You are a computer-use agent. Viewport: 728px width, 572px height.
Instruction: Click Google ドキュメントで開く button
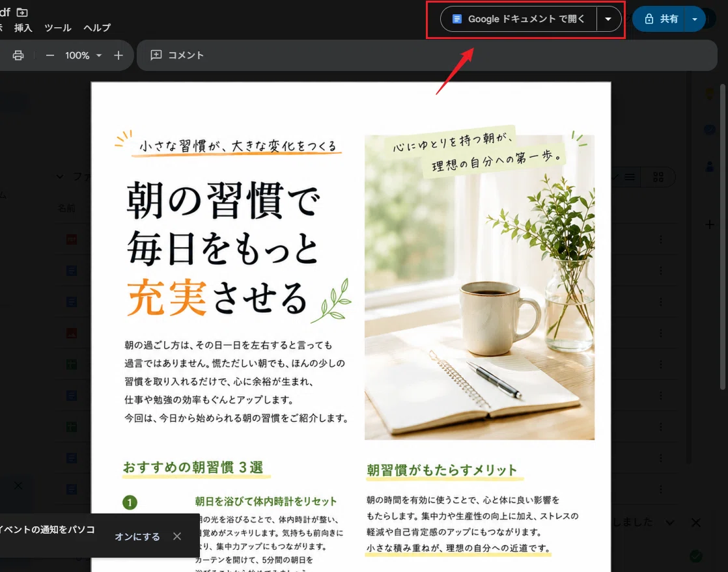click(x=518, y=19)
